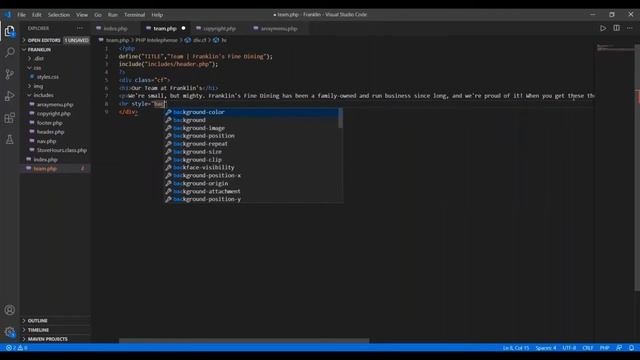Click the PHP language mode indicator
640x360 pixels.
pyautogui.click(x=604, y=348)
